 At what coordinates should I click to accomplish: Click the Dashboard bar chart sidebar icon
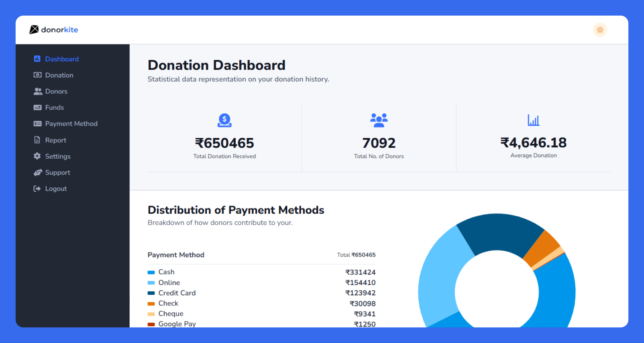tap(37, 59)
